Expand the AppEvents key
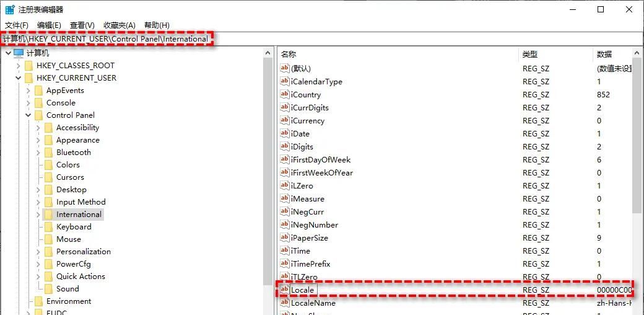The height and width of the screenshot is (315, 644). pyautogui.click(x=28, y=91)
